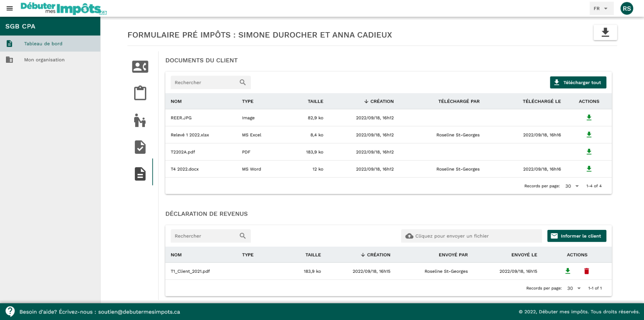Sort client documents by the CRÉATION column
The image size is (644, 320).
coord(379,101)
